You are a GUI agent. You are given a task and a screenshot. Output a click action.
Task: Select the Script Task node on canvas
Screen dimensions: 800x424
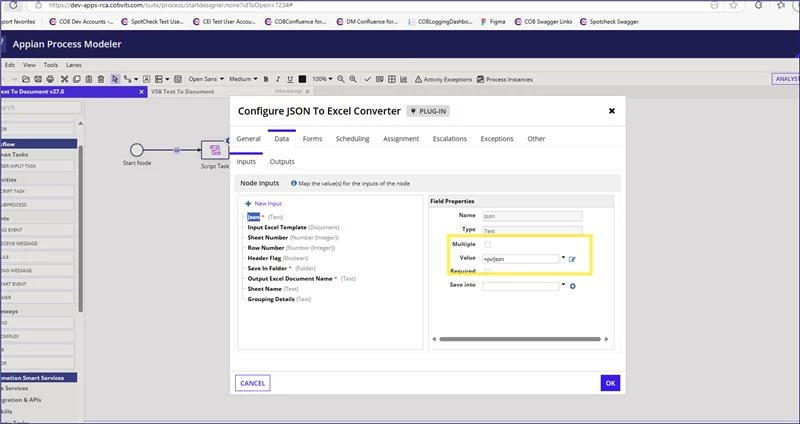(x=215, y=150)
